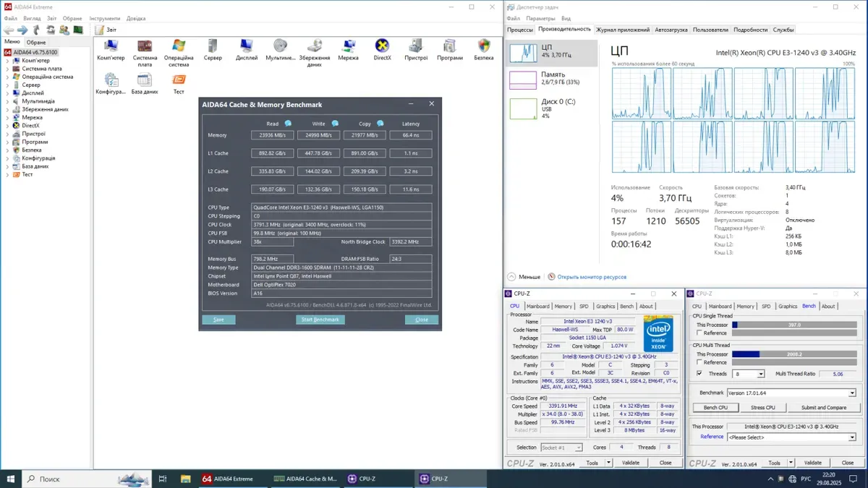Switch to Автозагрузка tab in Task Manager
The image size is (868, 488).
(x=671, y=30)
